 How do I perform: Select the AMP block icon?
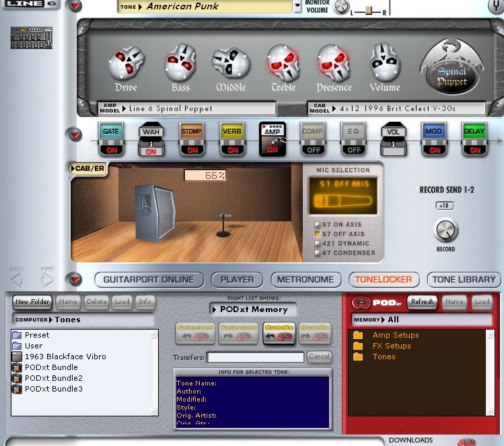pyautogui.click(x=273, y=139)
